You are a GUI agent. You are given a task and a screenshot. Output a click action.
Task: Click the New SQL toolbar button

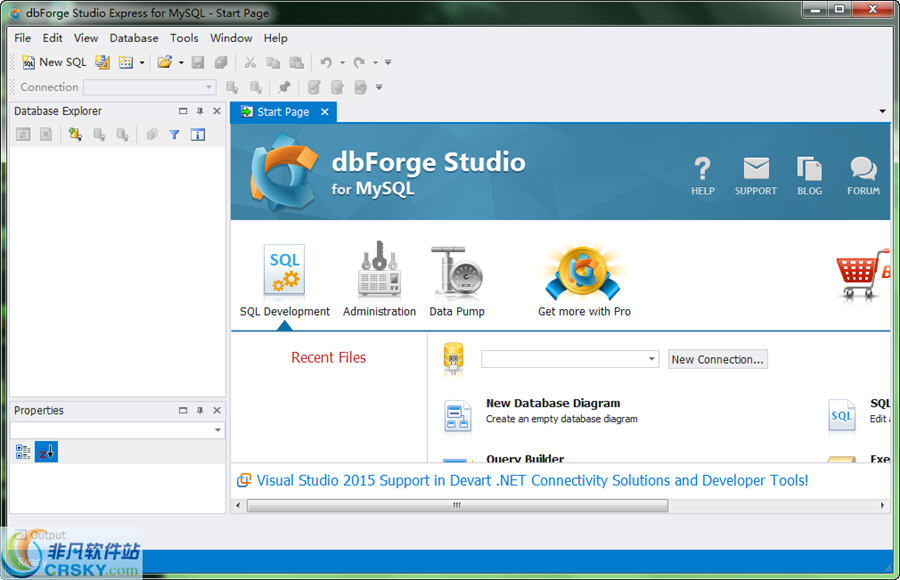point(54,62)
